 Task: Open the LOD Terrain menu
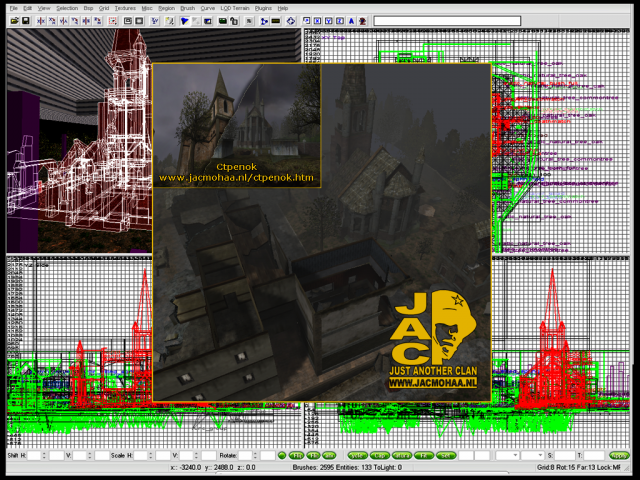tap(235, 8)
